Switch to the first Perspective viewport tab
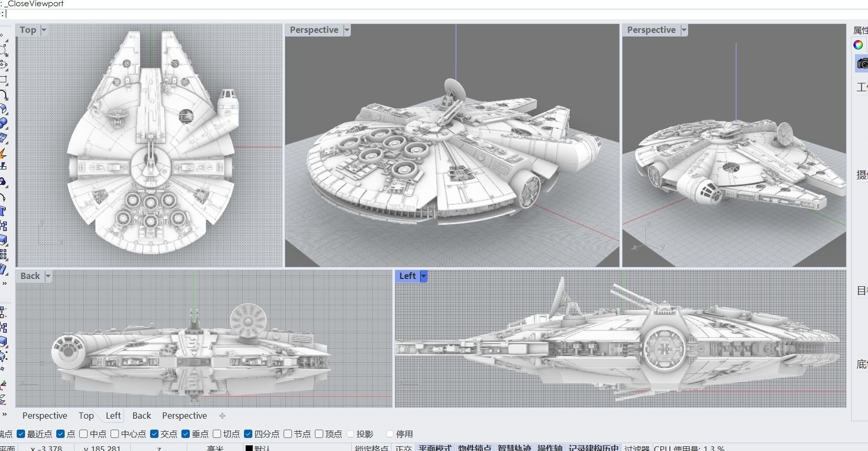The width and height of the screenshot is (868, 451). [45, 416]
